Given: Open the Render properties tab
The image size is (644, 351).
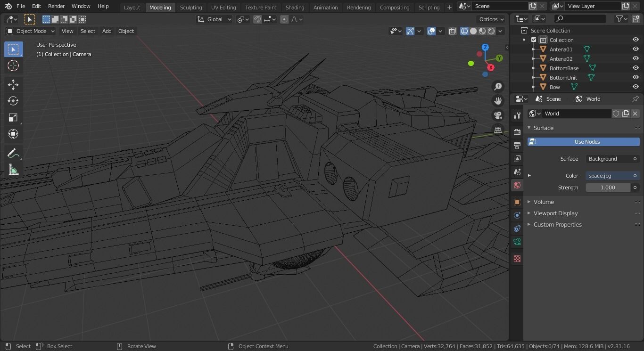Looking at the screenshot, I should click(x=517, y=132).
